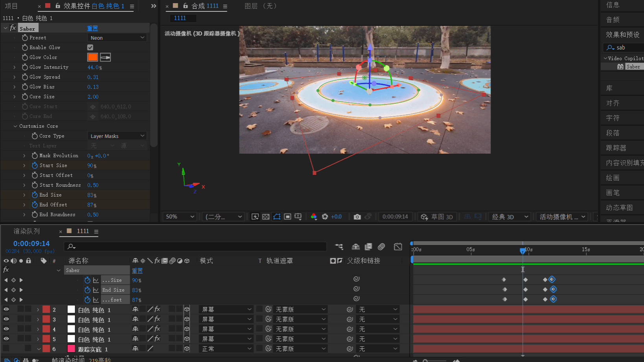Click the reset exposure icon in the viewer
The height and width of the screenshot is (362, 644).
pyautogui.click(x=325, y=217)
